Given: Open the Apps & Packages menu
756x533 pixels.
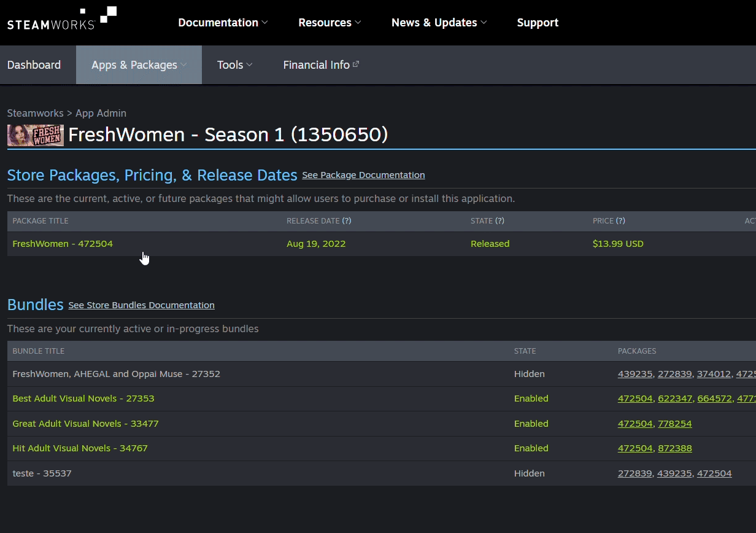Looking at the screenshot, I should click(x=139, y=64).
